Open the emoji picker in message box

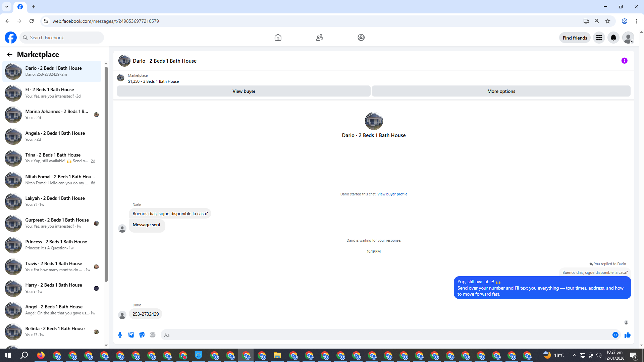(x=615, y=335)
